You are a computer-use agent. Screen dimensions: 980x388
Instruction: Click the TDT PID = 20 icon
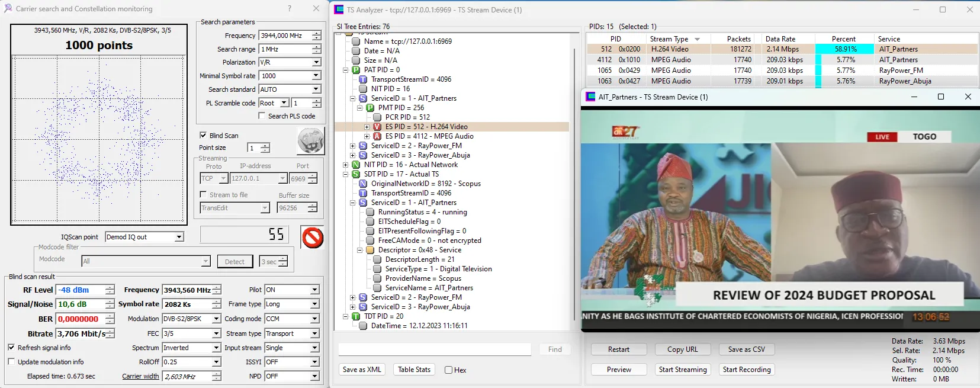pos(356,316)
